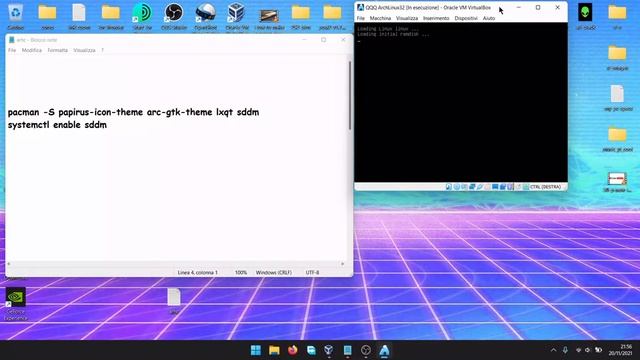
Task: Switch to OBS Studio via taskbar icon
Action: (366, 350)
